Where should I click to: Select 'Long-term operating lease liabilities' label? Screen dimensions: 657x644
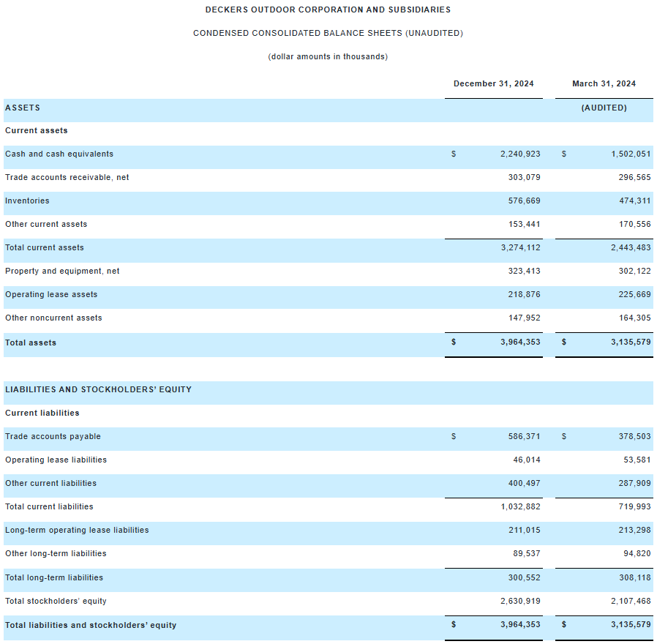coord(77,531)
